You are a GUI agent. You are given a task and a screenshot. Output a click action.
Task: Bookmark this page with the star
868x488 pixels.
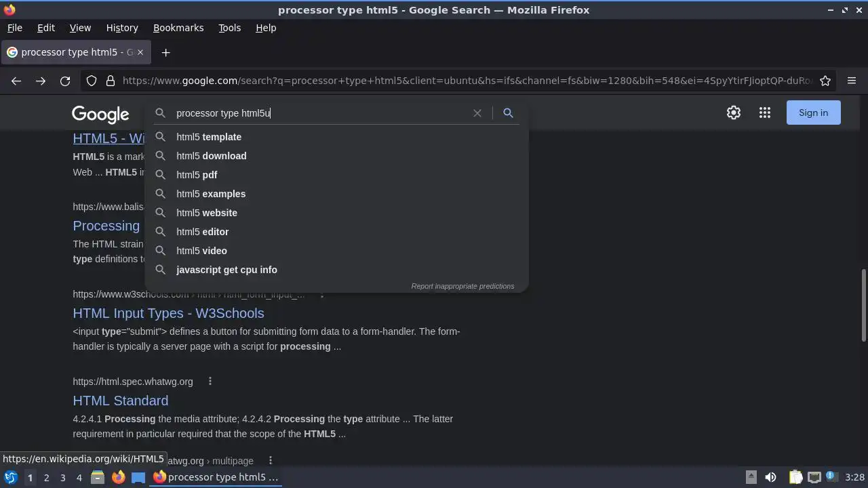click(x=825, y=81)
